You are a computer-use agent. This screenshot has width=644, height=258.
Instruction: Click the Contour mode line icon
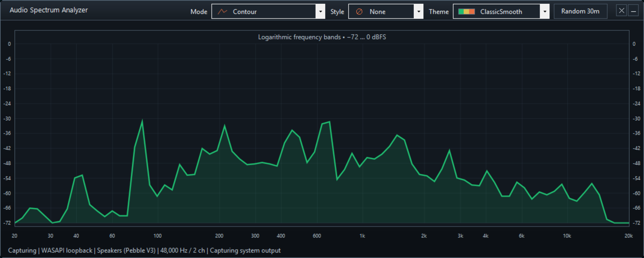[223, 11]
